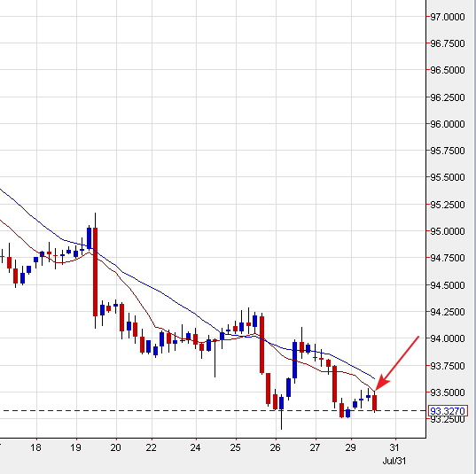Select the tall red candle after date 19

(x=96, y=272)
